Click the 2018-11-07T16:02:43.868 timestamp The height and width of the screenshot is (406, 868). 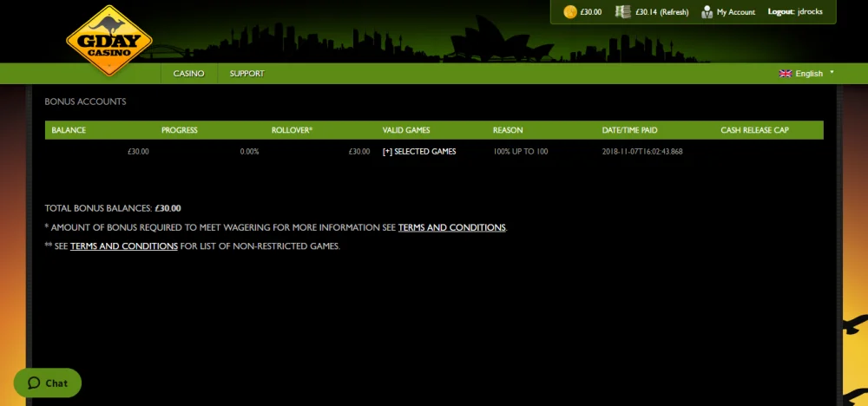click(x=642, y=152)
